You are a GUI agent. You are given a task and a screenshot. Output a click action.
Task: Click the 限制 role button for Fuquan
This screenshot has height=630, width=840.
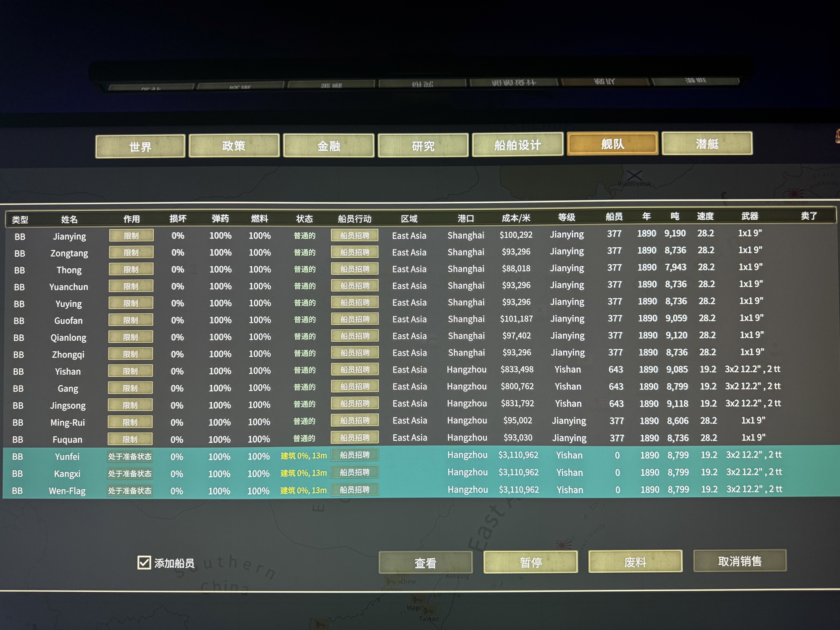point(130,439)
